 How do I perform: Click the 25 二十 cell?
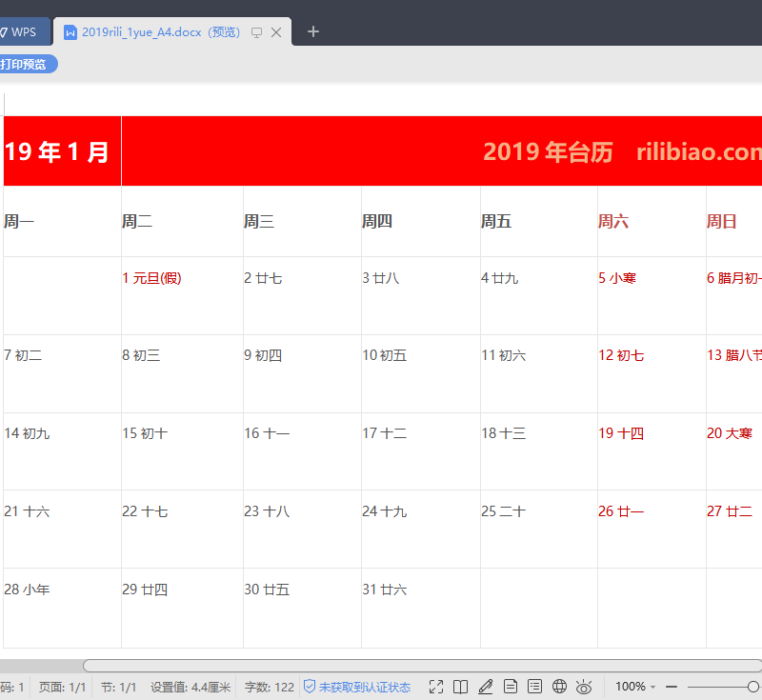[x=539, y=529]
